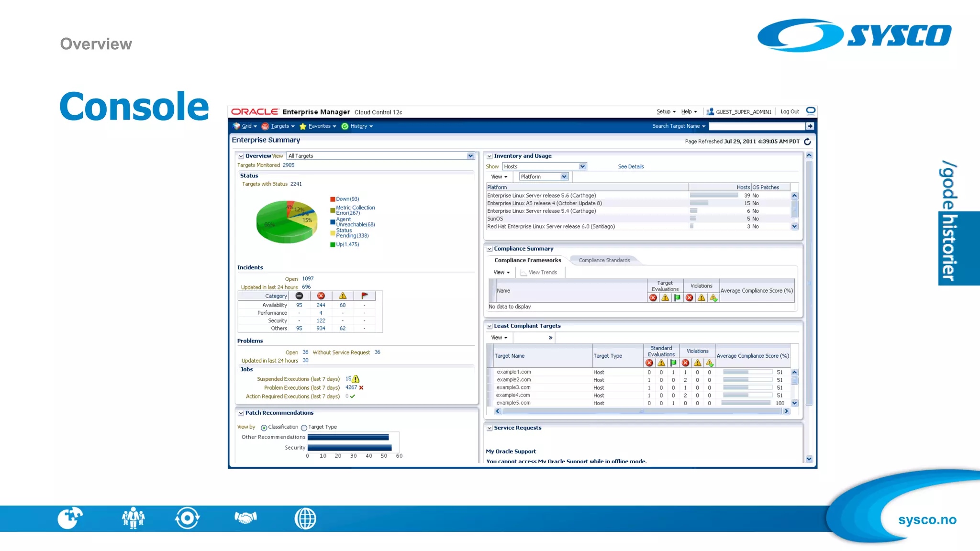Click the Action Required green check icon
The image size is (980, 551).
click(x=353, y=397)
